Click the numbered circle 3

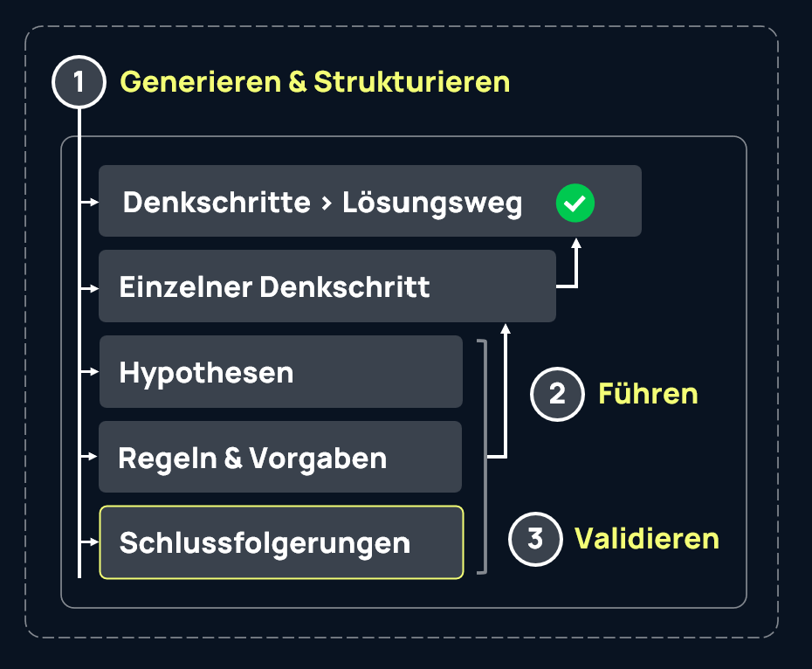[535, 539]
